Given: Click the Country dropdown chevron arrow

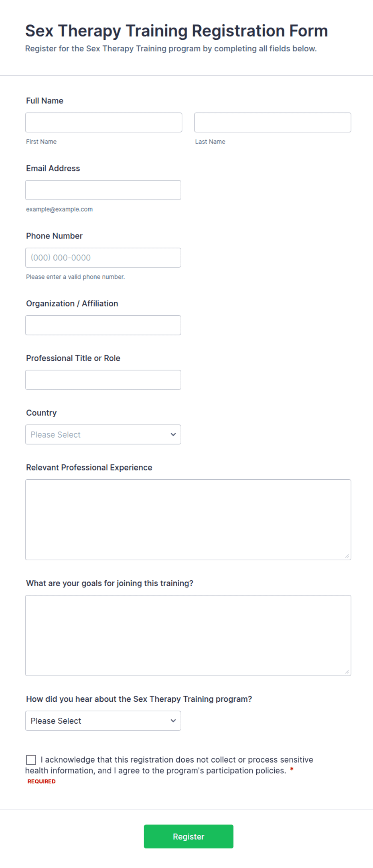Looking at the screenshot, I should [x=173, y=434].
